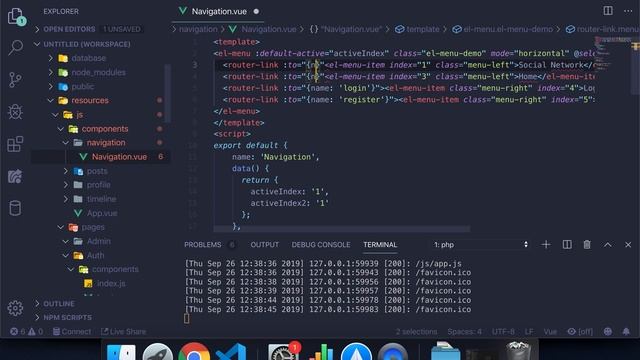The image size is (640, 360).
Task: Place cursor on name: 'Navigation' line
Action: click(x=275, y=157)
